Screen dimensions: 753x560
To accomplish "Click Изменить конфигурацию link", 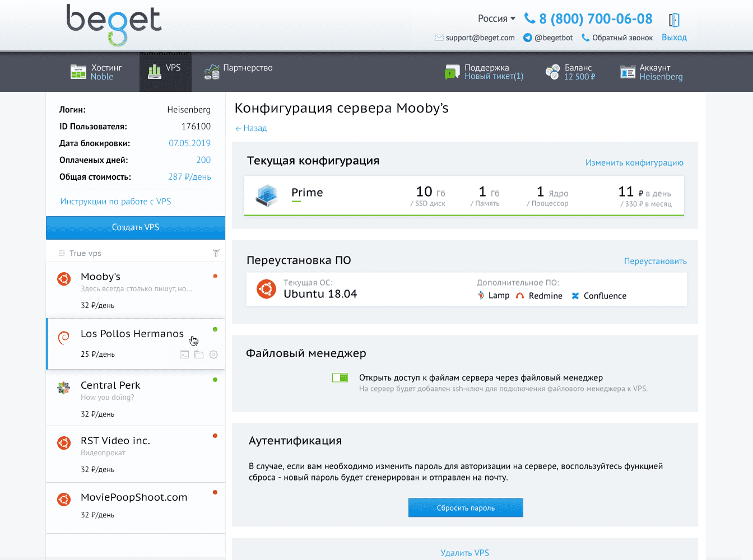I will tap(634, 163).
